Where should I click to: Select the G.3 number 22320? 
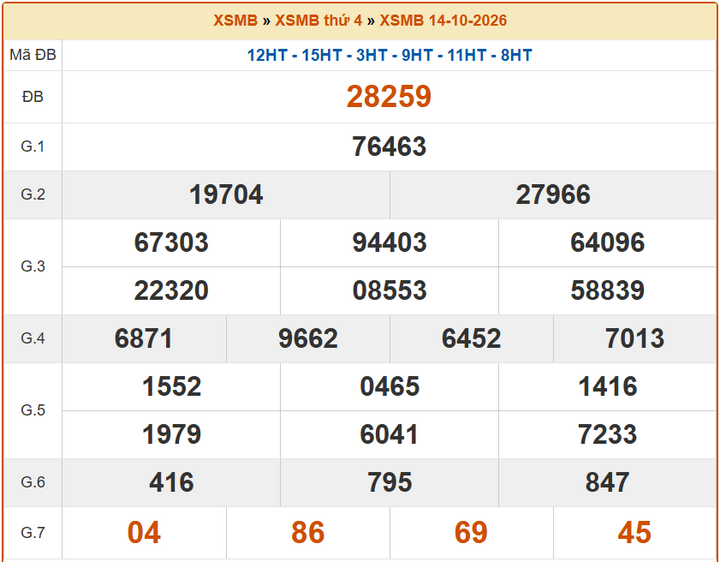click(171, 291)
